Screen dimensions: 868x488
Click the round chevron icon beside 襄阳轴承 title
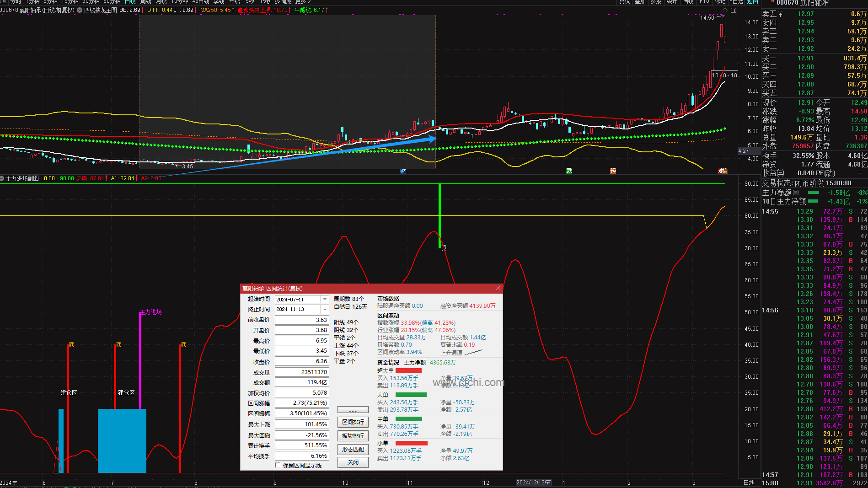(x=80, y=10)
